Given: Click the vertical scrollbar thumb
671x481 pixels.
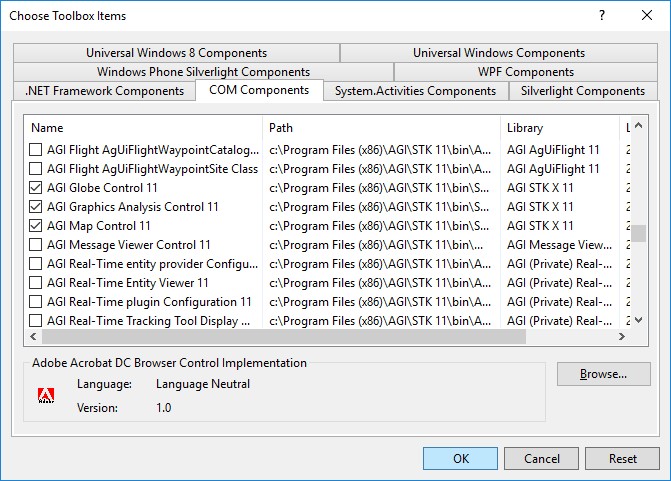Looking at the screenshot, I should pos(639,234).
